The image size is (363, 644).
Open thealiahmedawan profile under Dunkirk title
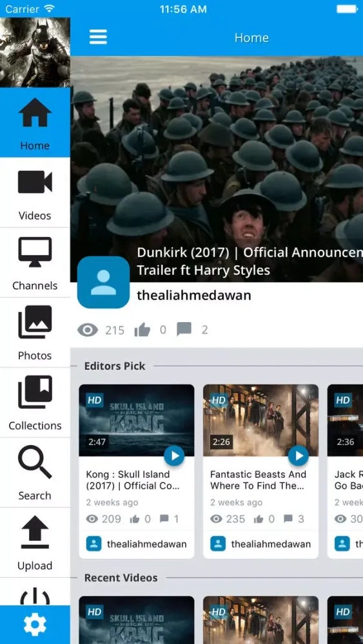tap(193, 296)
